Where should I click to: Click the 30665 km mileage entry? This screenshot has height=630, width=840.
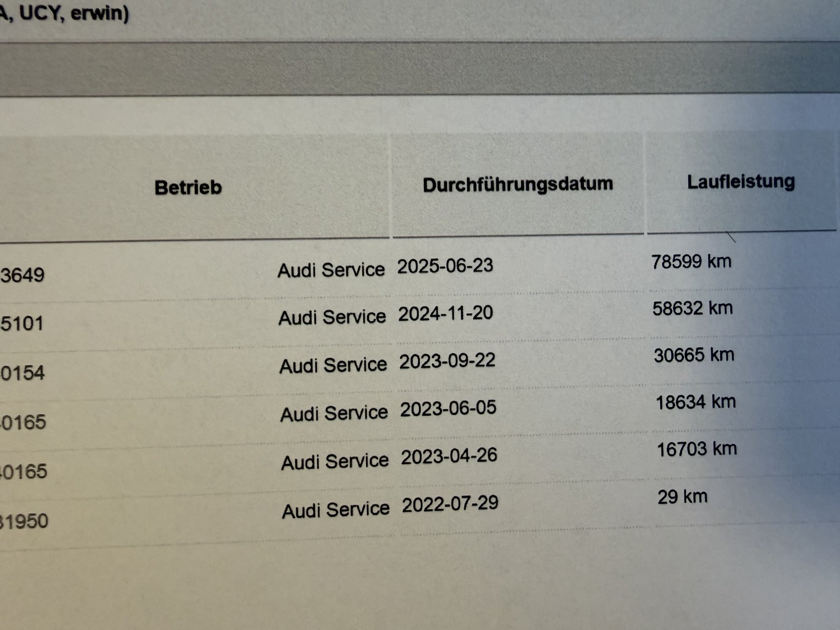694,355
